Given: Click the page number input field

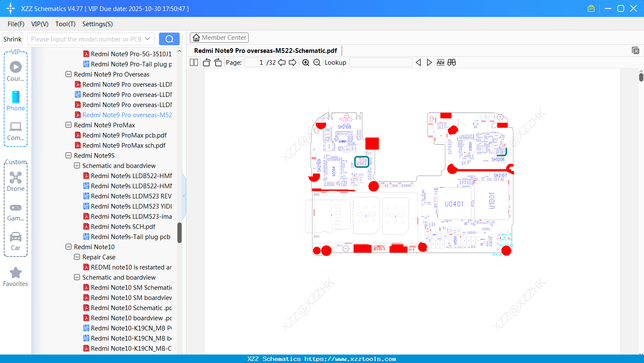Looking at the screenshot, I should tap(255, 63).
